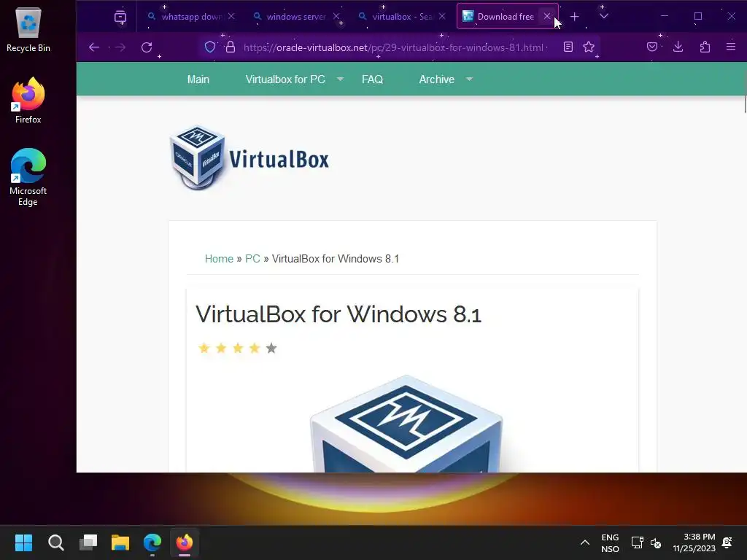
Task: Close the whatsapp download tab
Action: tap(231, 16)
